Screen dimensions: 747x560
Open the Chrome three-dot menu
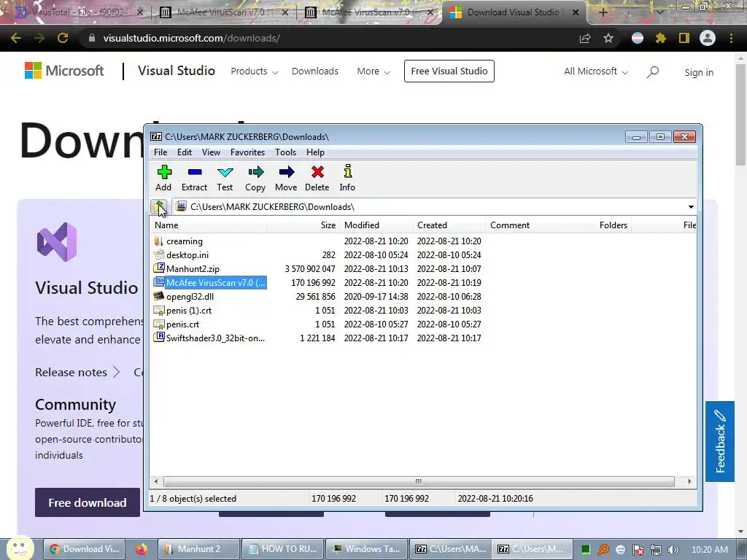coord(731,38)
